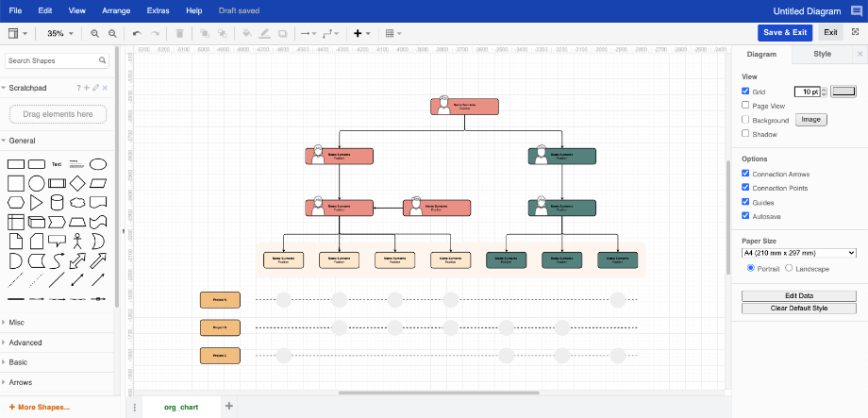Select the Landscape radio button
The height and width of the screenshot is (418, 868).
pyautogui.click(x=789, y=269)
